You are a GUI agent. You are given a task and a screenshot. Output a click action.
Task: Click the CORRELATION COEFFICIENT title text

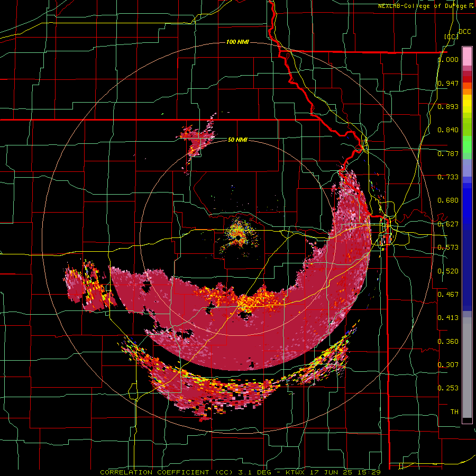coord(154,472)
